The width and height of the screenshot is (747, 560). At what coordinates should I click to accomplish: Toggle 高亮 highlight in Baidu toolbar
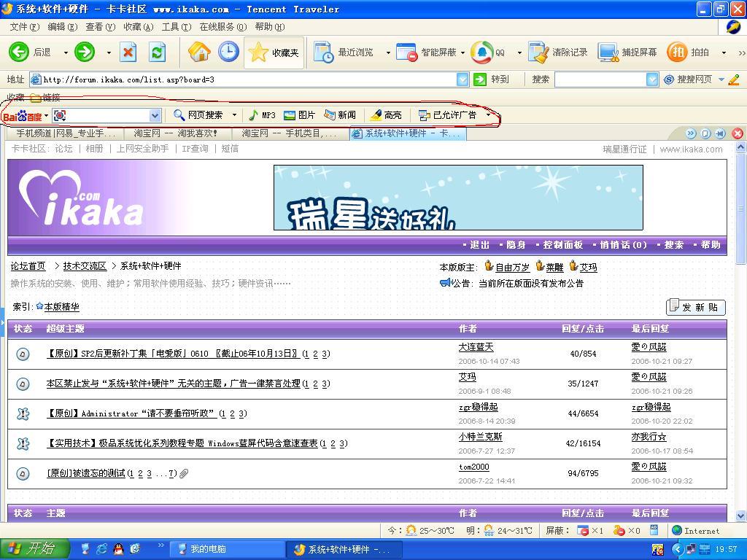pos(386,114)
